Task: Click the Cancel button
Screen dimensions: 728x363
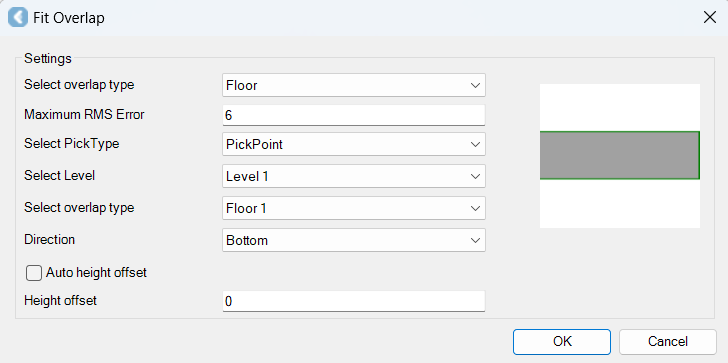Action: pyautogui.click(x=668, y=342)
